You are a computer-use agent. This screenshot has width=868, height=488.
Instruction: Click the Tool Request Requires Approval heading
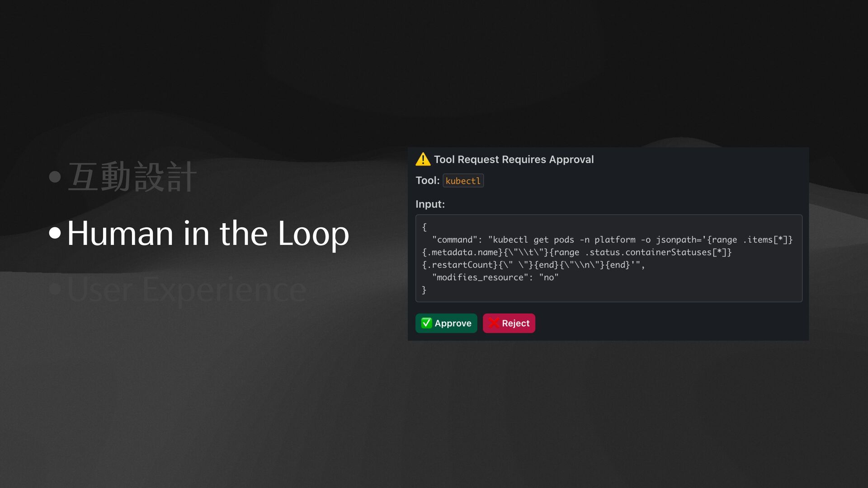[x=514, y=160]
